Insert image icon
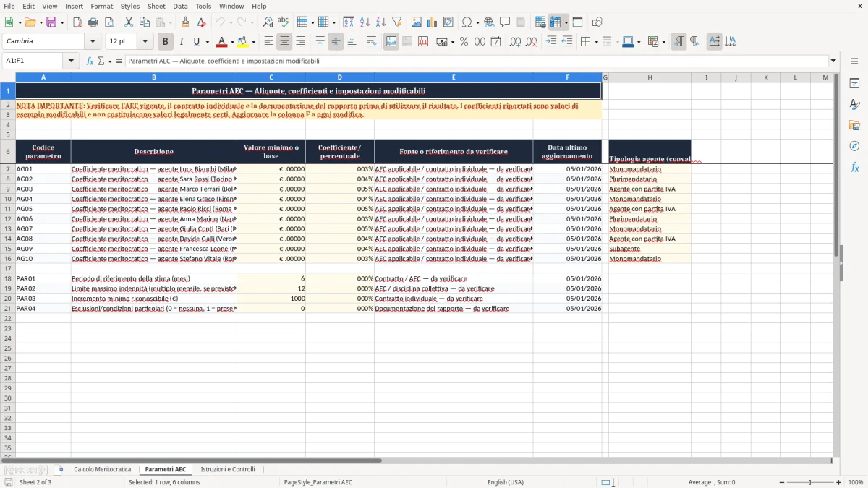Viewport: 868px width, 488px height. point(417,22)
